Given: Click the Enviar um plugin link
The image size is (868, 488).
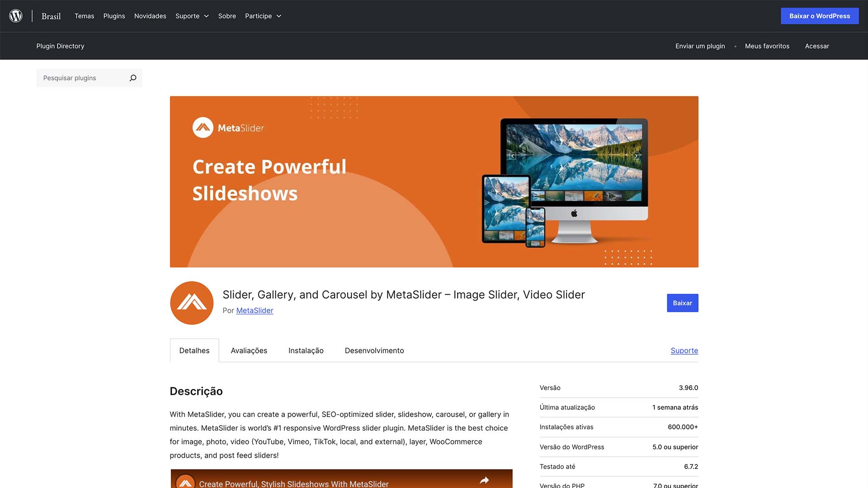Looking at the screenshot, I should point(700,46).
